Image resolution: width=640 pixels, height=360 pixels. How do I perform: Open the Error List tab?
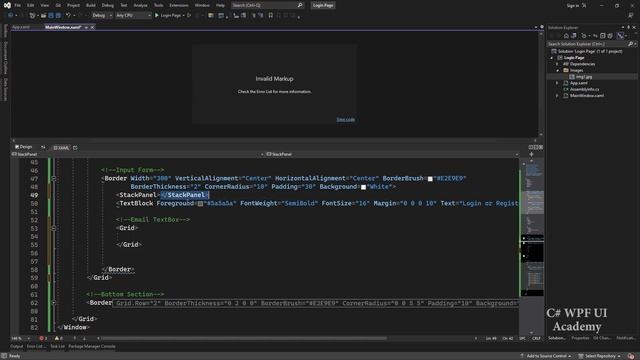[36, 347]
